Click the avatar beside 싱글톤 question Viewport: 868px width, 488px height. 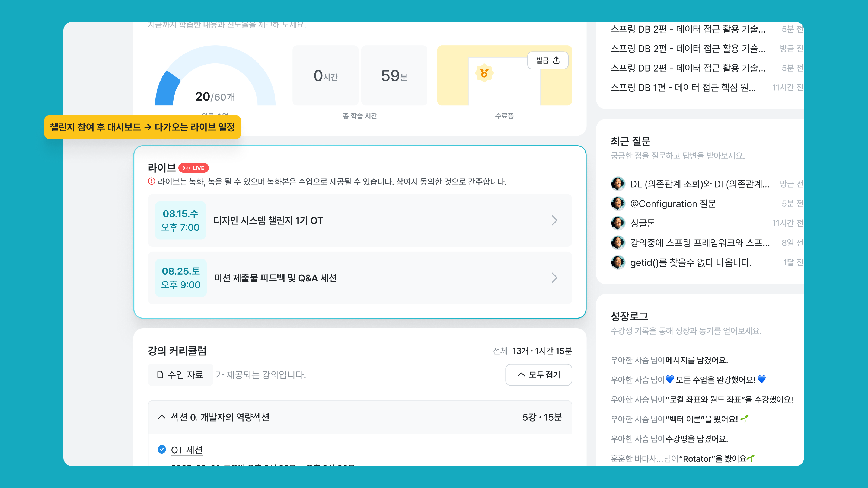coord(618,223)
